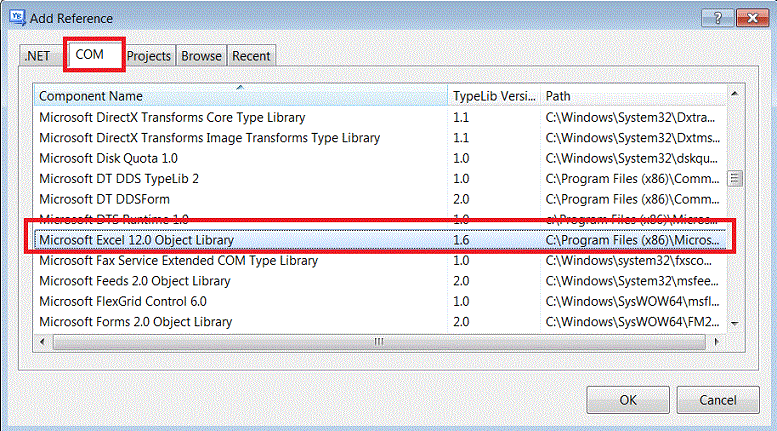This screenshot has width=777, height=431.
Task: Click the Add Reference window icon
Action: click(18, 18)
